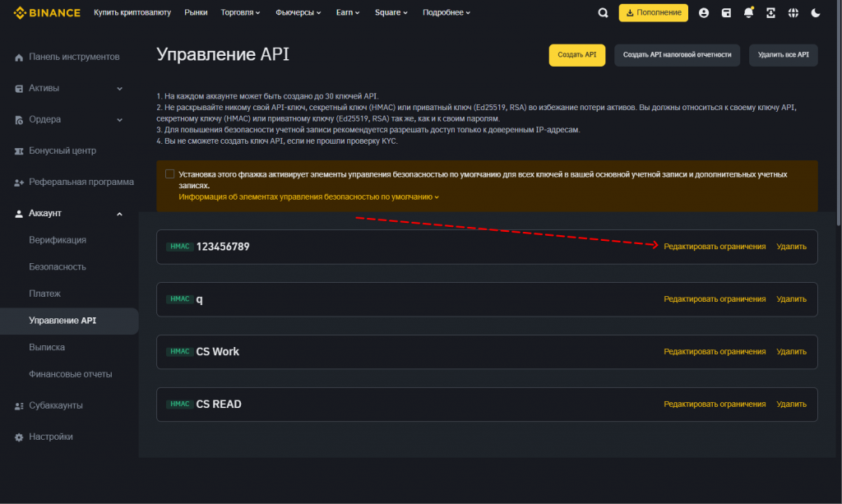The width and height of the screenshot is (842, 504).
Task: Go to Выписка in sidebar
Action: tap(47, 347)
